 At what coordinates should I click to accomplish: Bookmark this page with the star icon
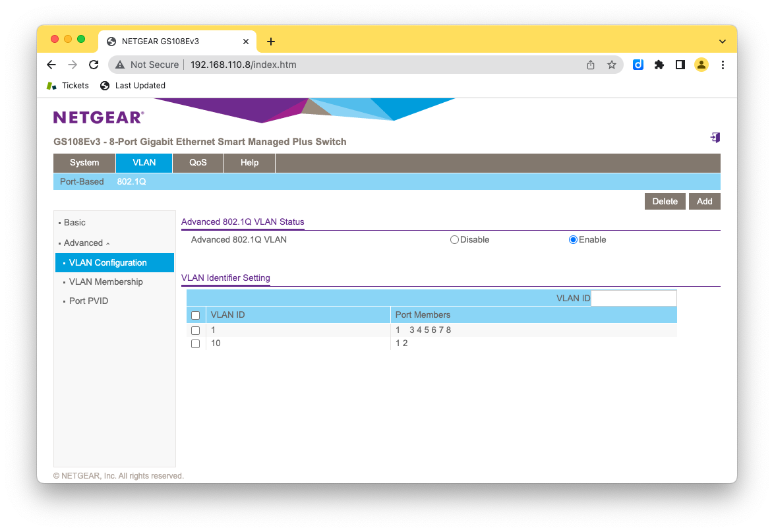pyautogui.click(x=612, y=65)
